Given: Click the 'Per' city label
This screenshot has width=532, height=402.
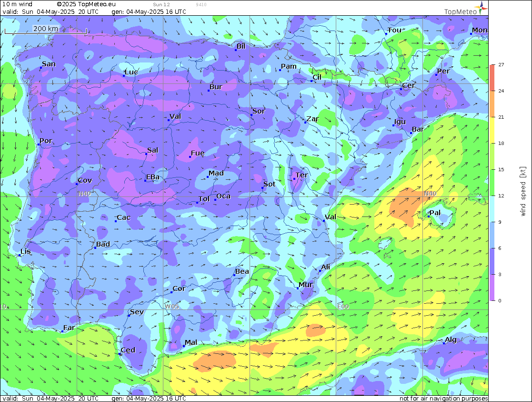Looking at the screenshot, I should pyautogui.click(x=443, y=71).
